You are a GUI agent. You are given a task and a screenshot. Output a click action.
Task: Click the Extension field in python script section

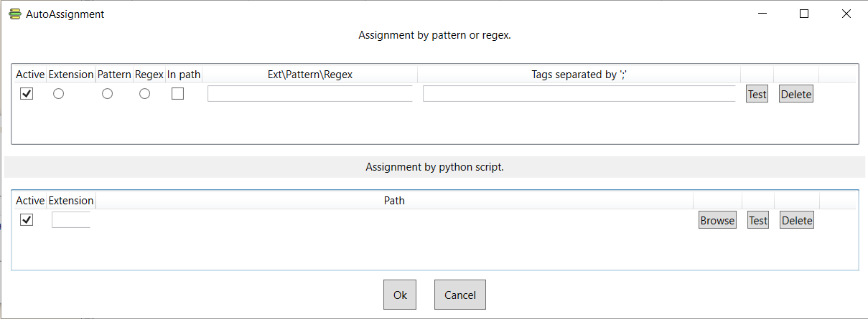70,220
